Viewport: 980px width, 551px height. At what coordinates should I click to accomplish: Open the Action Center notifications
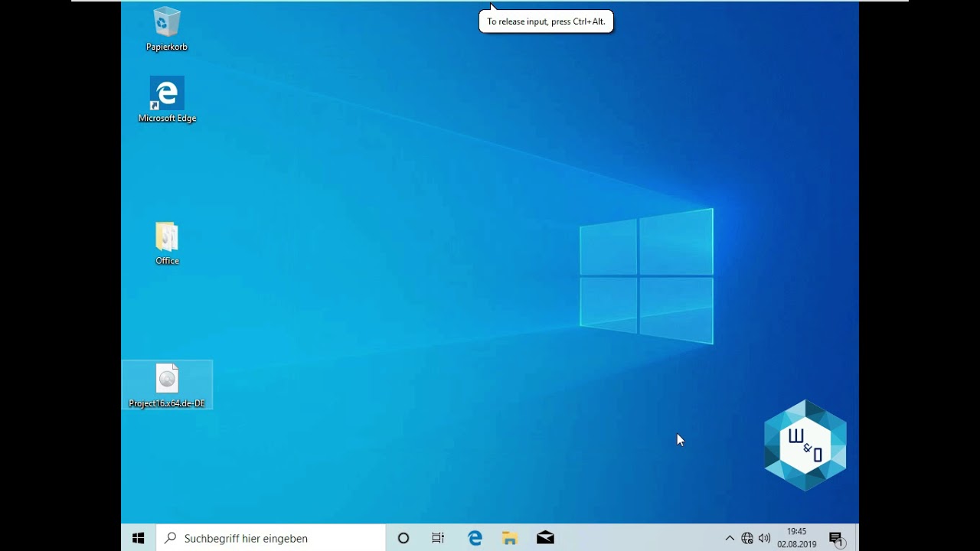point(837,538)
